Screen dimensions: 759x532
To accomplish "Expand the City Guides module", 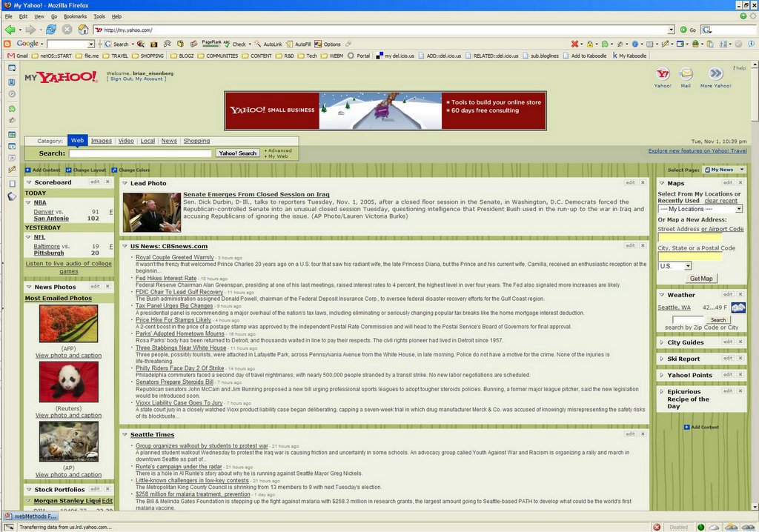I will click(662, 342).
